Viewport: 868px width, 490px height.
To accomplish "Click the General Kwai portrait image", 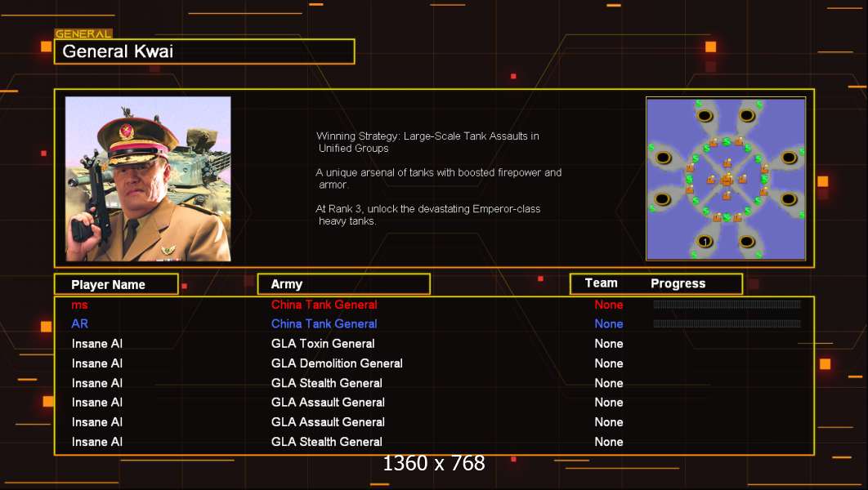I will [148, 179].
